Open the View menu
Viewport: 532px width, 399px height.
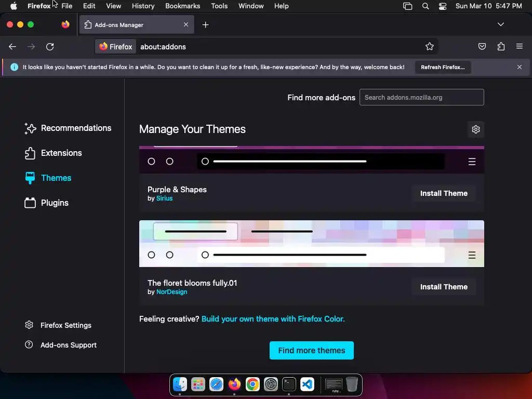113,6
